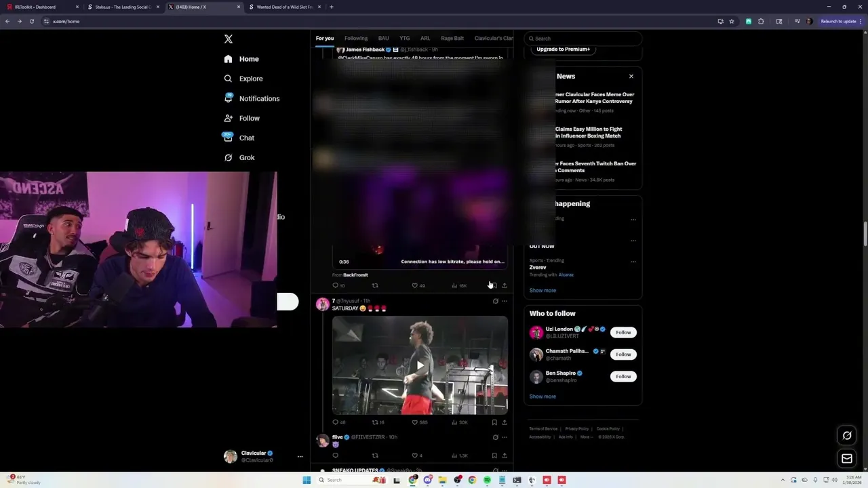Switch to the IRLToolkit Dashboard browser tab

(41, 7)
